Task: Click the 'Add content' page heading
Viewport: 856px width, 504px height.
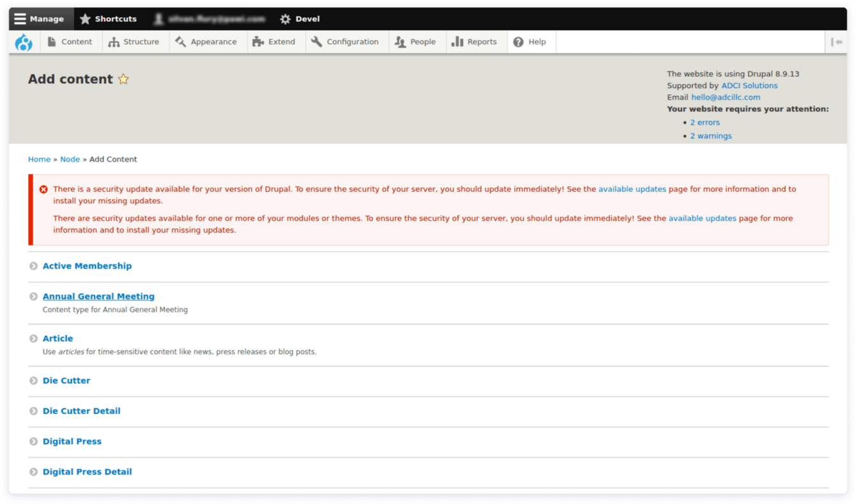Action: pos(70,79)
